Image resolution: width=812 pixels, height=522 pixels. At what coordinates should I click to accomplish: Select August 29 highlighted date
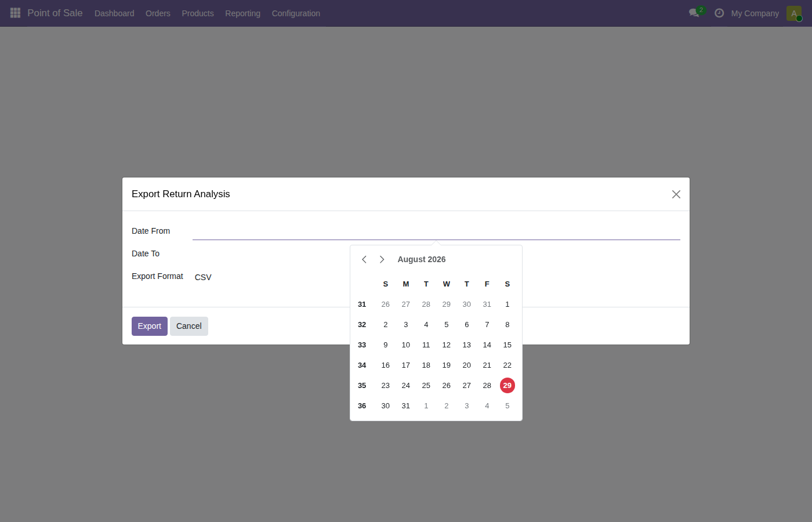[507, 386]
